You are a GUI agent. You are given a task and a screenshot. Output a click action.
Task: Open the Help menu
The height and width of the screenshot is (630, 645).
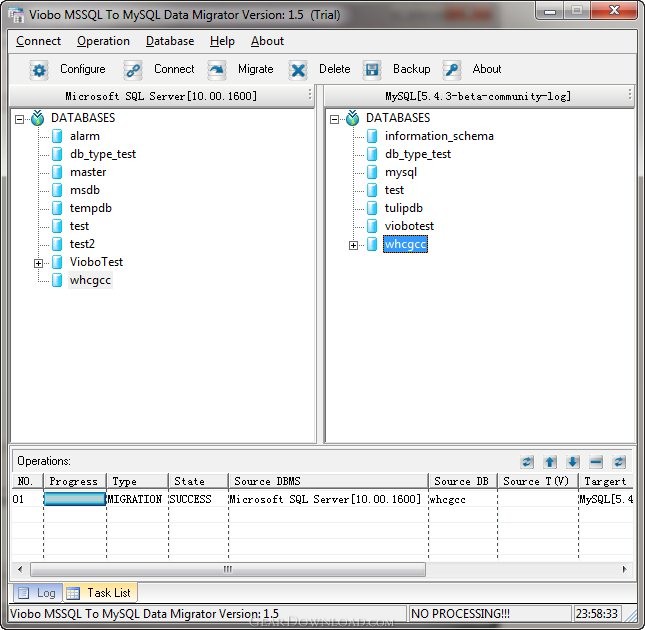coord(222,41)
